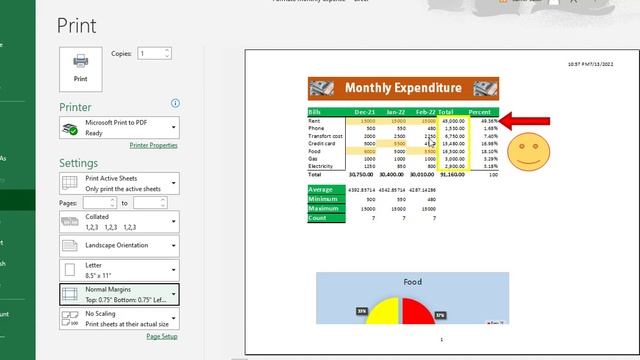Image resolution: width=640 pixels, height=360 pixels.
Task: Open the No Scaling dropdown
Action: click(x=119, y=319)
